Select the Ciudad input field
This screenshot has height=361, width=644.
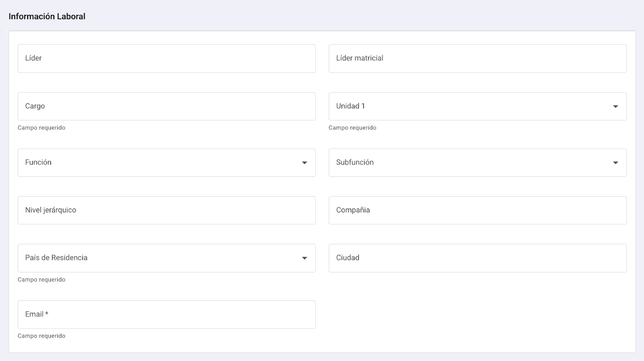(x=477, y=258)
